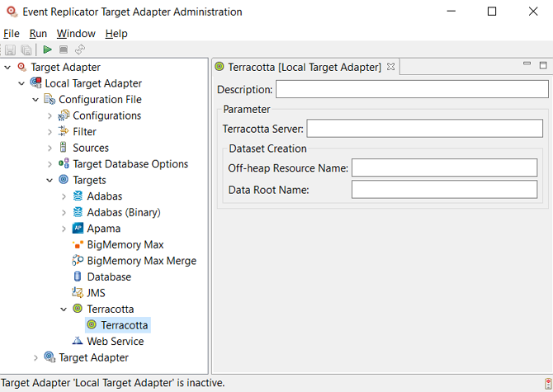
Task: Close the Terracotta editor tab
Action: 391,67
